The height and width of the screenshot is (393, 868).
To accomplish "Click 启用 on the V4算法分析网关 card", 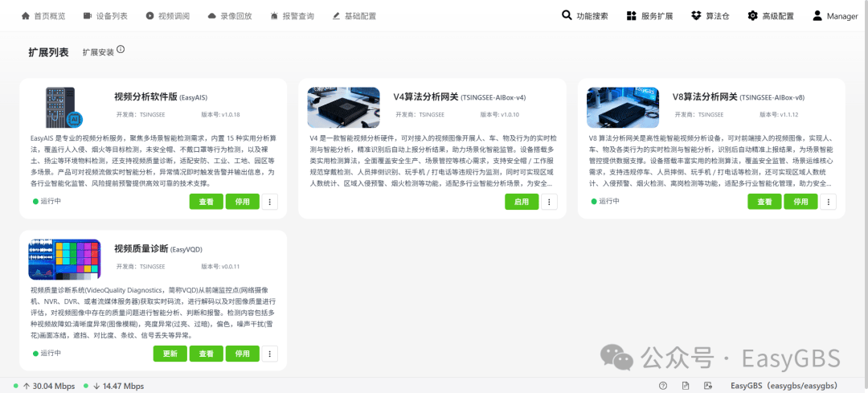I will [522, 202].
